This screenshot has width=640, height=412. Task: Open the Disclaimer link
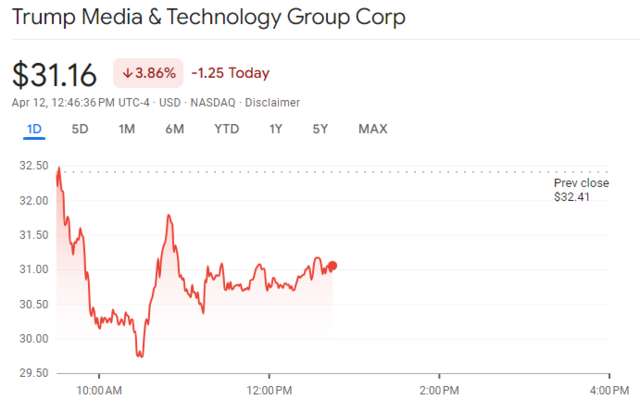pyautogui.click(x=273, y=102)
